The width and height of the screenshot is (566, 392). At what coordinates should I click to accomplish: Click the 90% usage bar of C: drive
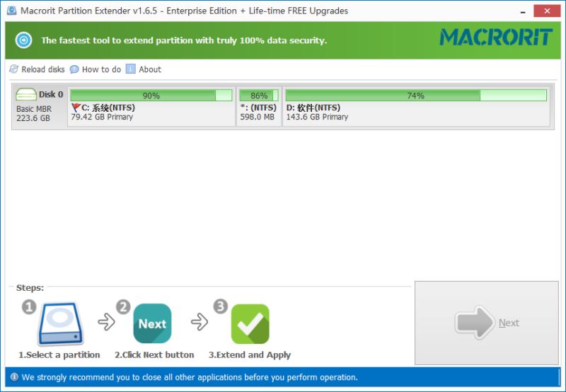[x=151, y=96]
